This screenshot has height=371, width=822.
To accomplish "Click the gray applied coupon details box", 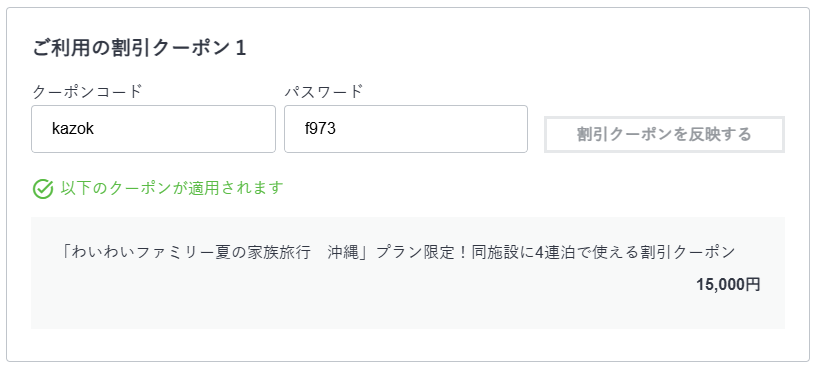I will coord(408,272).
